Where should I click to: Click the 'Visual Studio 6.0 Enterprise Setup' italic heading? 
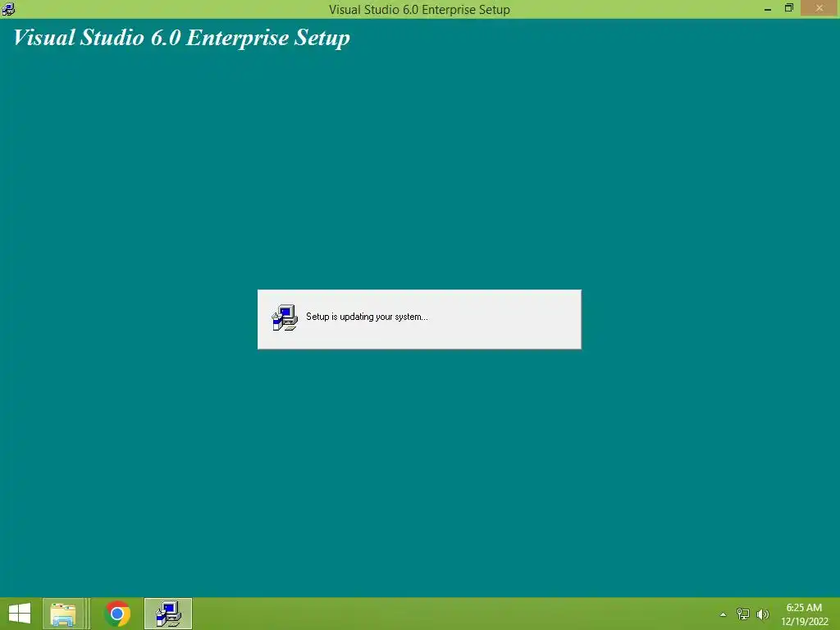(x=181, y=38)
